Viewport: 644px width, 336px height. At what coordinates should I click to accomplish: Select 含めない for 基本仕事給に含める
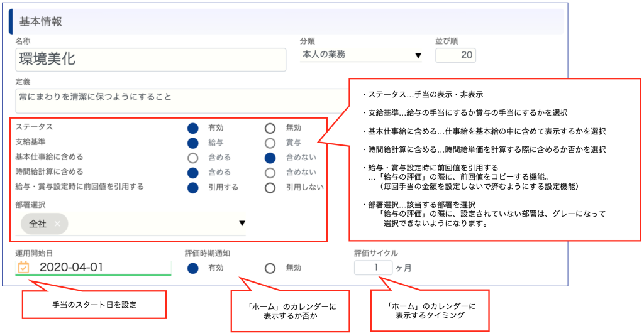[270, 158]
